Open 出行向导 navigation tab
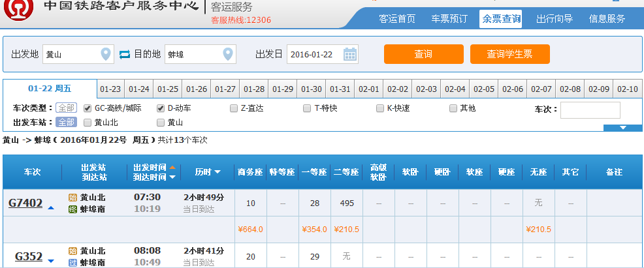The image size is (644, 268). pos(555,19)
